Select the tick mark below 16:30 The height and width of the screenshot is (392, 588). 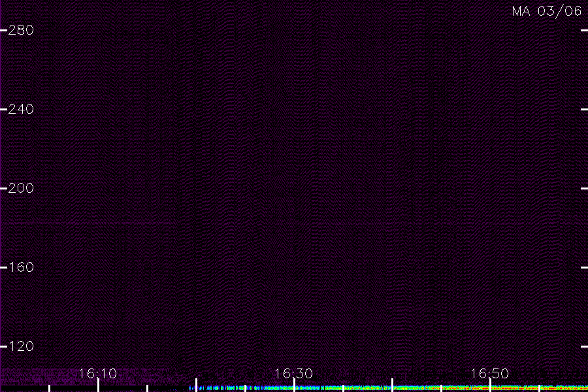pyautogui.click(x=295, y=385)
